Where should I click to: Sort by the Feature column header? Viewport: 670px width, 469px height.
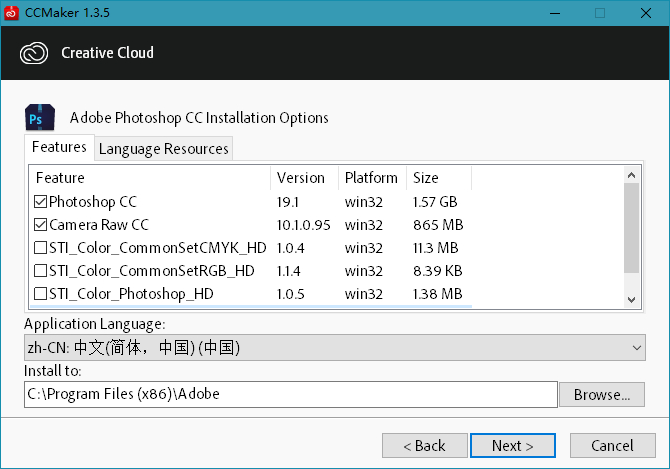pyautogui.click(x=150, y=178)
